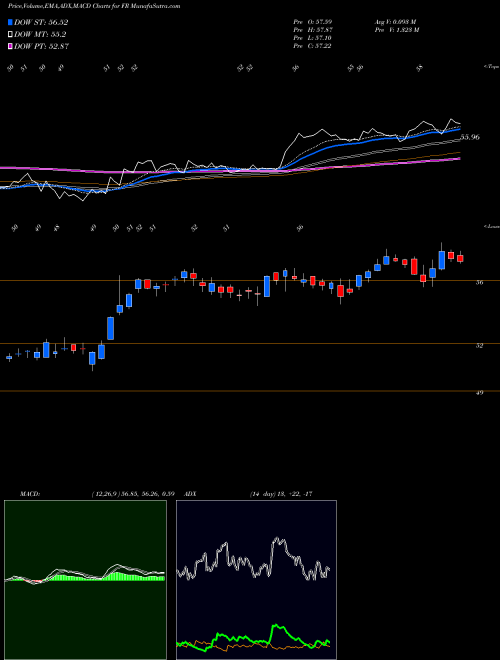Click the '<Tops' label
The height and width of the screenshot is (660, 500).
click(492, 67)
